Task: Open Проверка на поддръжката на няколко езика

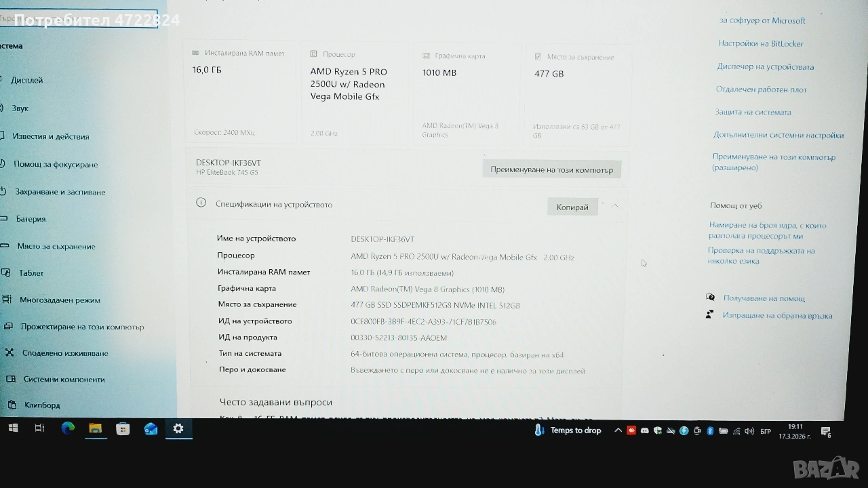Action: pyautogui.click(x=762, y=256)
